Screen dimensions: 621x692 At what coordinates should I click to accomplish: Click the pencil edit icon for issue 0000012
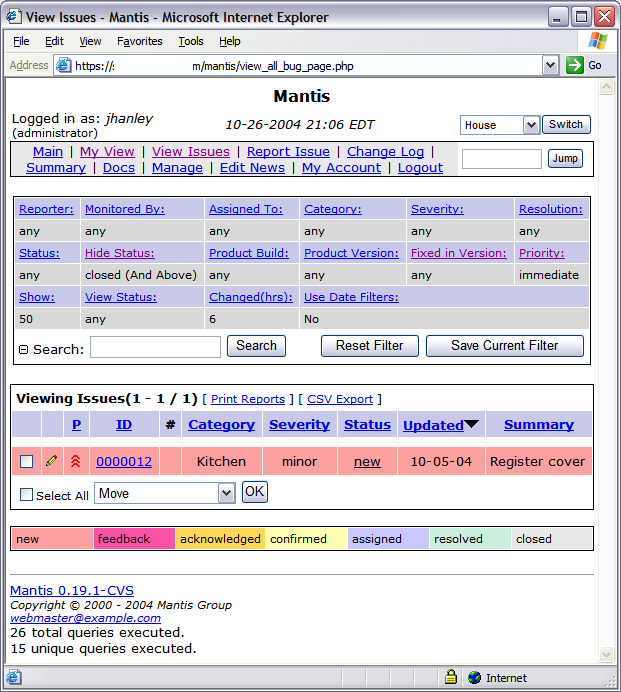(52, 461)
